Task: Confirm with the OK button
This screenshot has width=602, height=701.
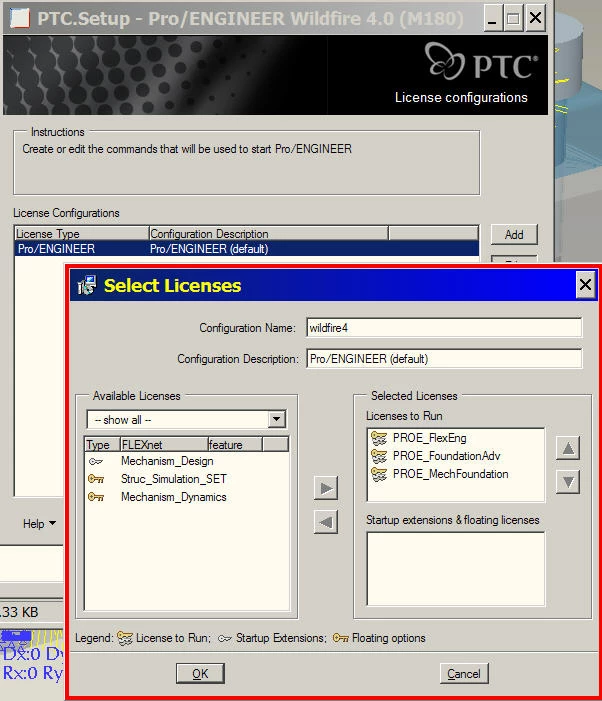Action: tap(200, 673)
